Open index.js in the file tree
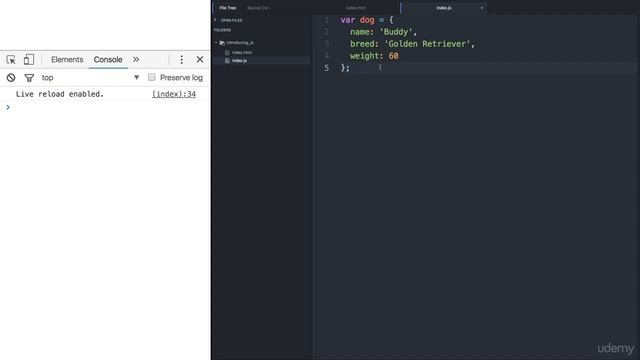This screenshot has width=640, height=360. pos(239,60)
